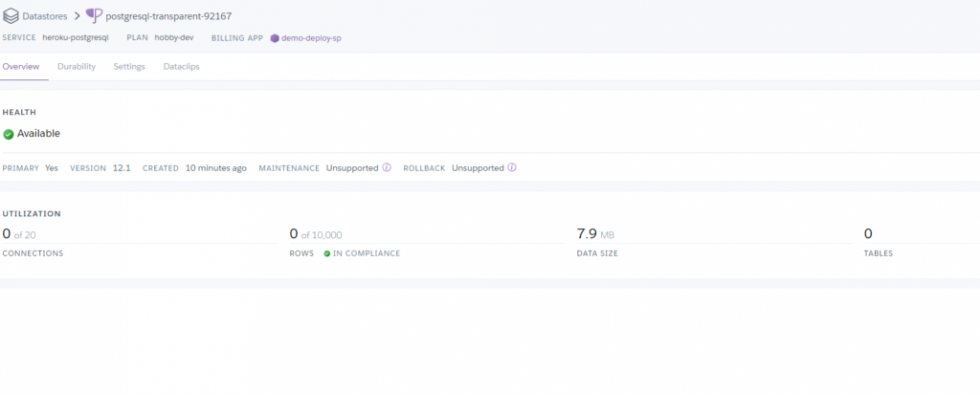Click the Datastores stack icon
The height and width of the screenshot is (394, 980).
coord(11,16)
